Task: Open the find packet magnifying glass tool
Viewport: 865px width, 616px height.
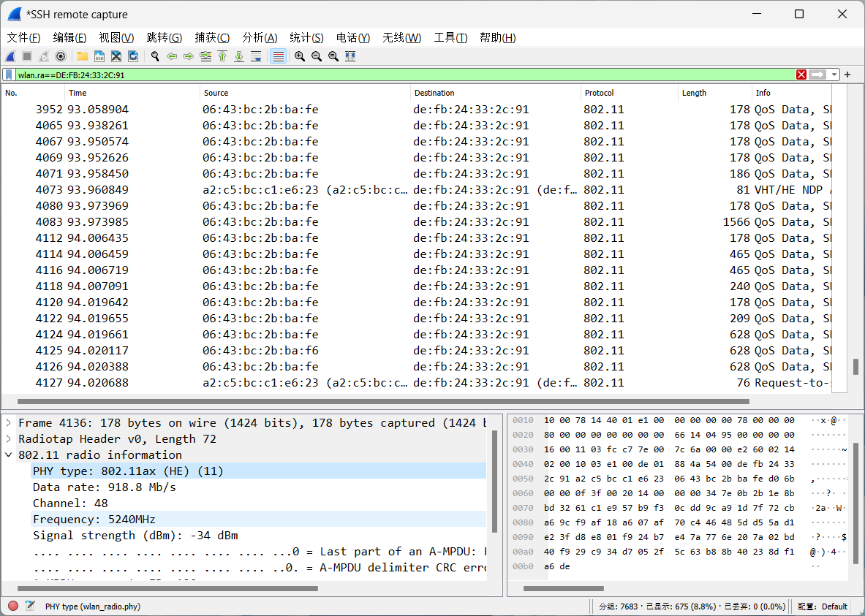Action: tap(154, 56)
